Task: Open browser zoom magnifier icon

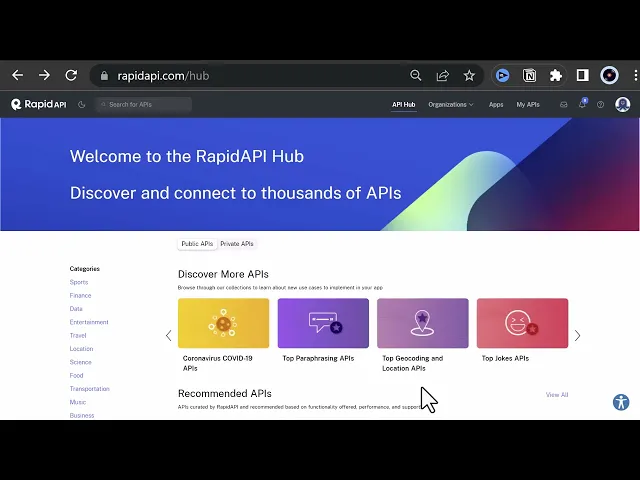Action: tap(416, 76)
